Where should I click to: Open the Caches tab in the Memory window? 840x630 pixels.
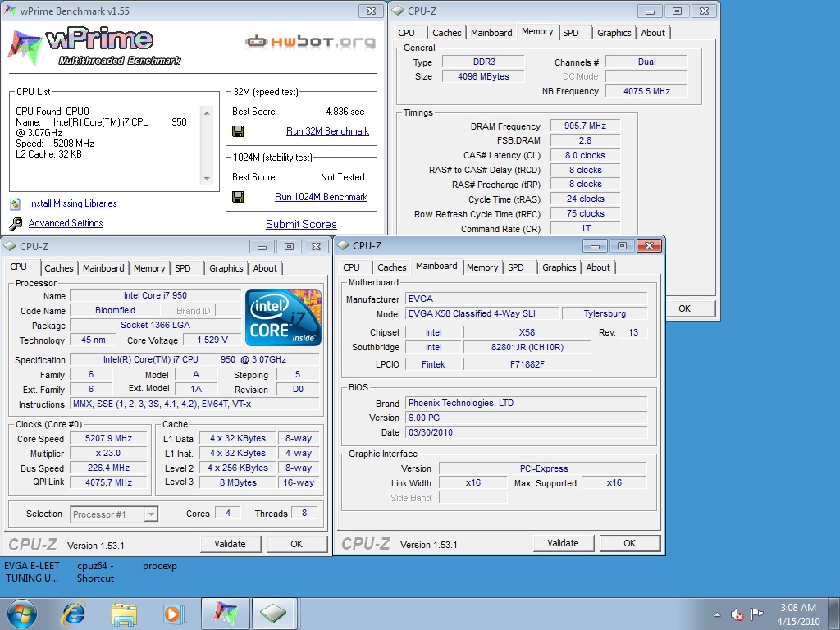click(447, 33)
